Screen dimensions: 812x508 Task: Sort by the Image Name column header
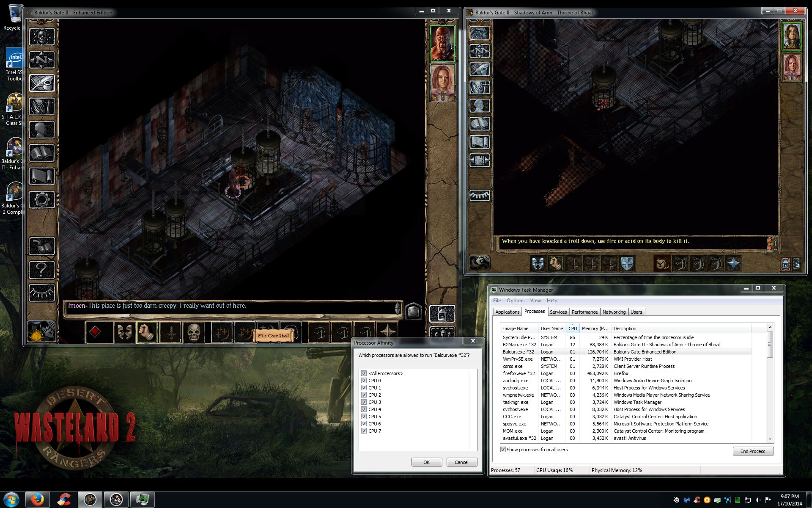coord(519,329)
